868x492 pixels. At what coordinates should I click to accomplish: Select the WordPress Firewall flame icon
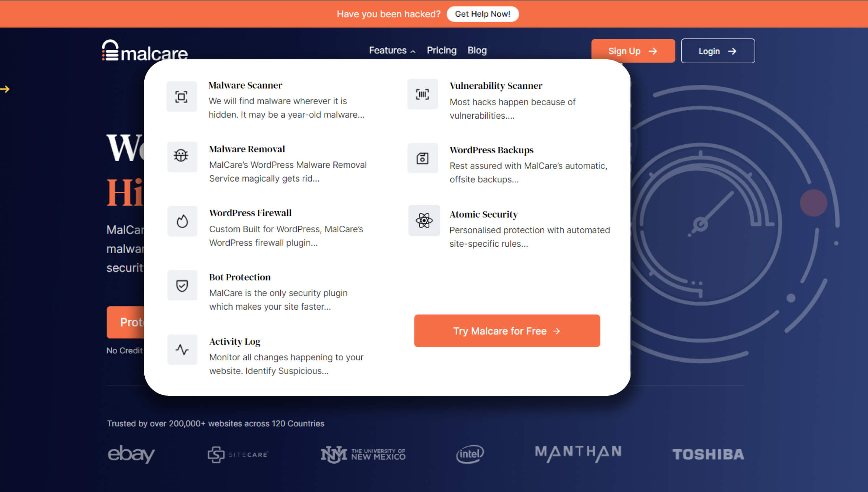tap(182, 221)
